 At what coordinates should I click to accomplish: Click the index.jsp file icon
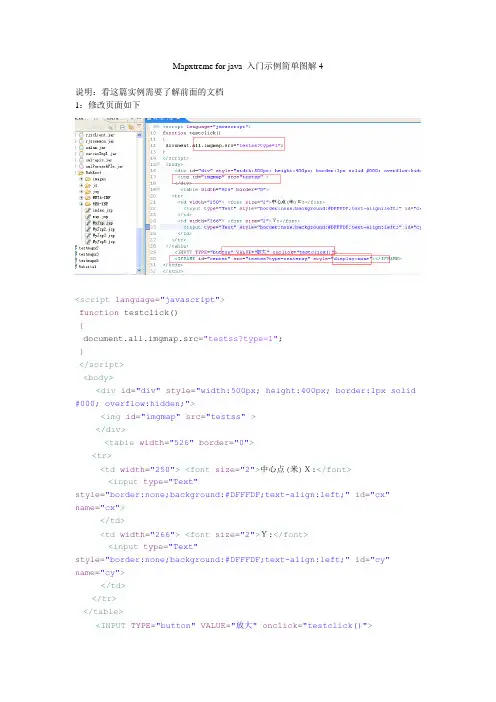[x=88, y=210]
